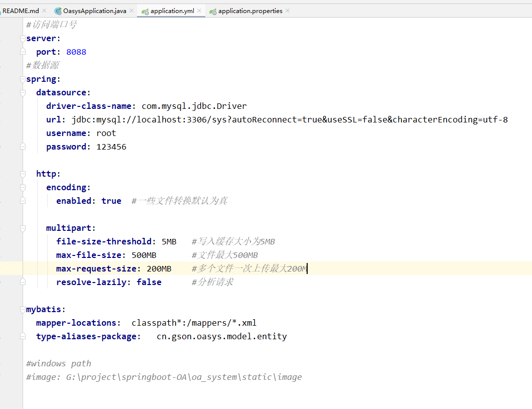Close the application.properties tab
Screen dimensions: 532x409
coord(288,11)
